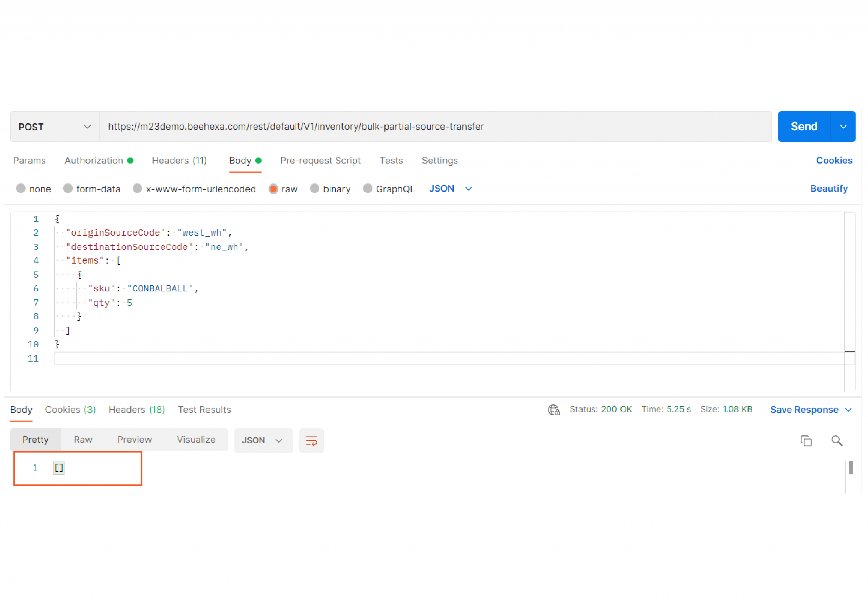The height and width of the screenshot is (601, 868).
Task: Open the JSON format dropdown in response
Action: pyautogui.click(x=260, y=440)
